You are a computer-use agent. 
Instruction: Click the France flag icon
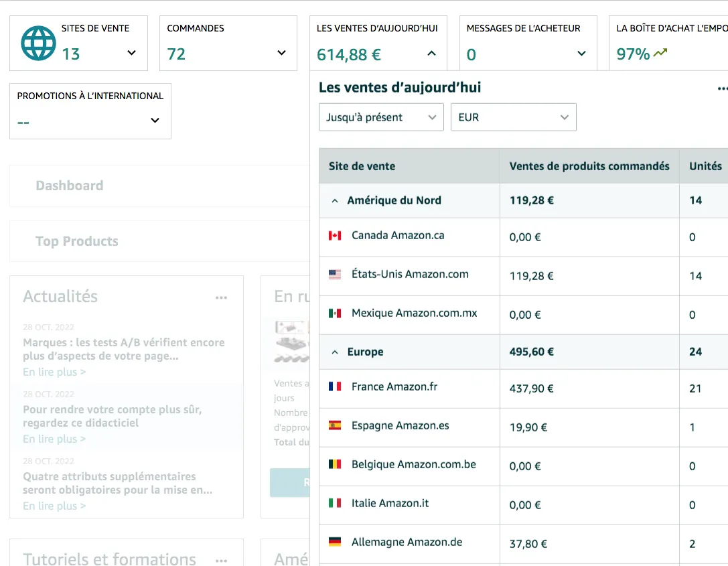pos(335,386)
